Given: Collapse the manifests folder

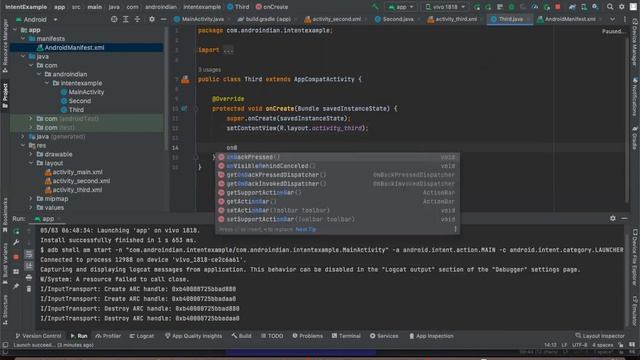Looking at the screenshot, I should 23,39.
